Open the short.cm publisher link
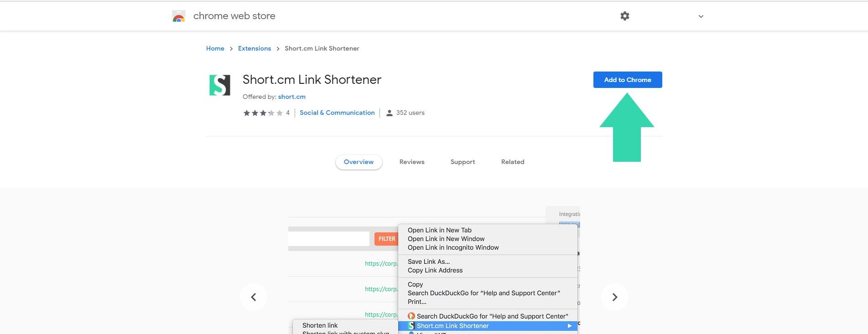868x334 pixels. tap(292, 97)
